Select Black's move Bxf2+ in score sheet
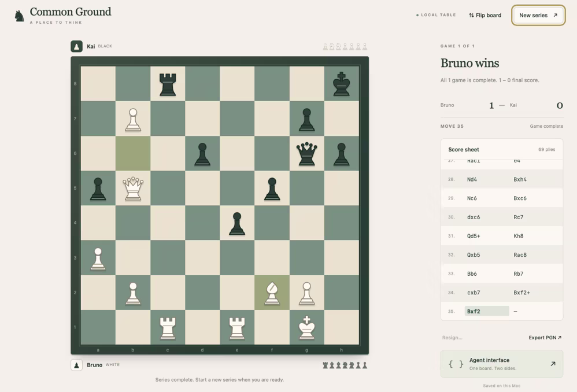Screen dimensions: 577x392 (522, 293)
